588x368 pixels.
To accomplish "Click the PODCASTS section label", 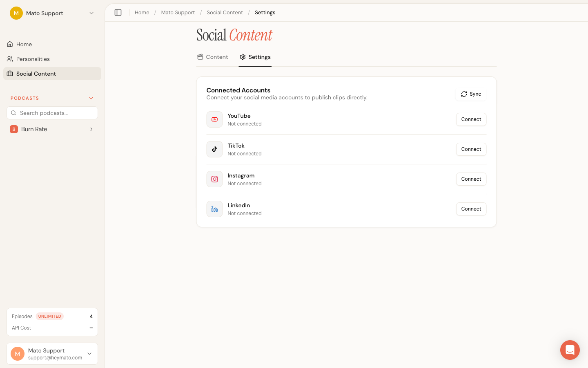I will (25, 98).
